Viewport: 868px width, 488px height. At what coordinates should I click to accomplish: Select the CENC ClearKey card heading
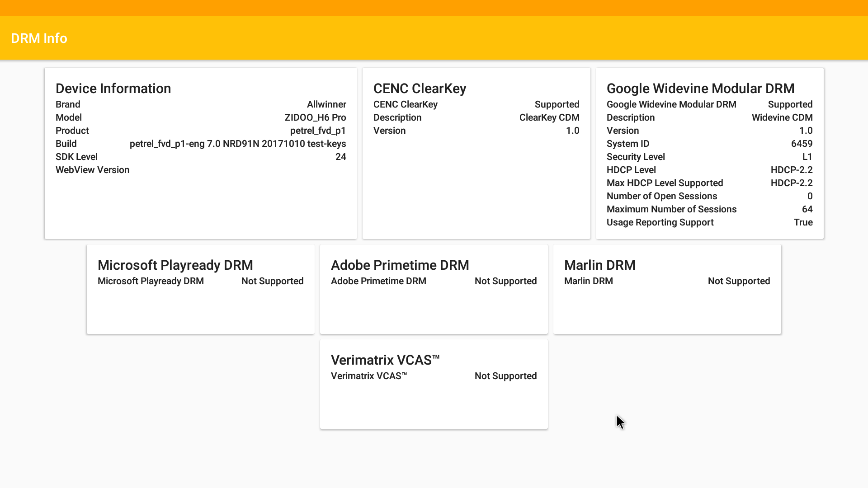420,89
